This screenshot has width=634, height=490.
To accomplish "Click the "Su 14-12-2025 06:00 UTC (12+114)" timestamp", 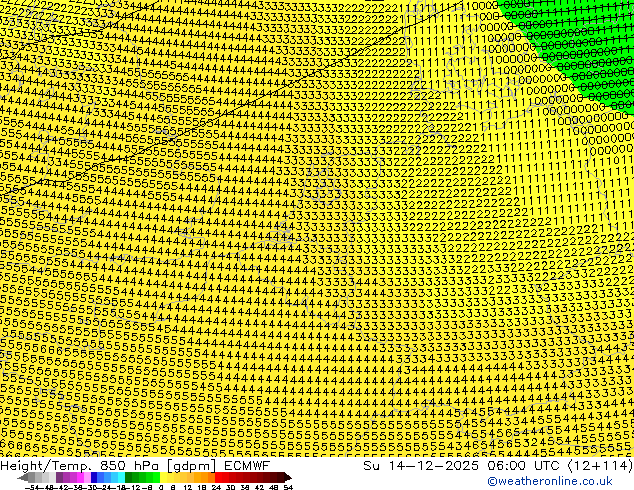I will [498, 465].
